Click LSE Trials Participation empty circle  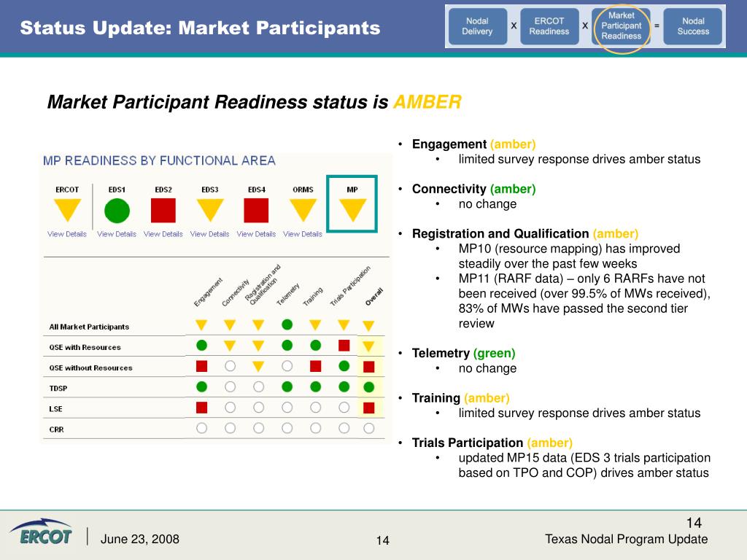click(344, 407)
